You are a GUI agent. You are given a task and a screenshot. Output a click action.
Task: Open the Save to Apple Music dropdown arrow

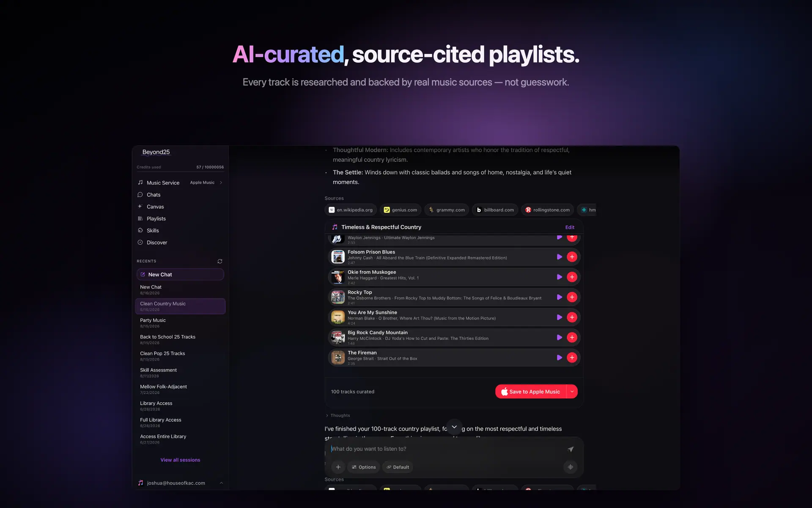pos(572,392)
